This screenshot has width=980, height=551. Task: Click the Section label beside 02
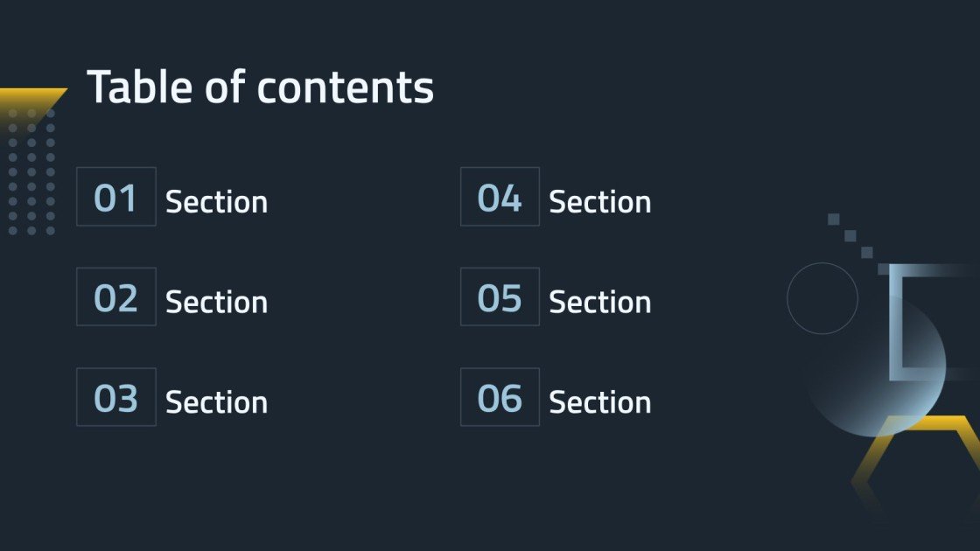click(216, 303)
